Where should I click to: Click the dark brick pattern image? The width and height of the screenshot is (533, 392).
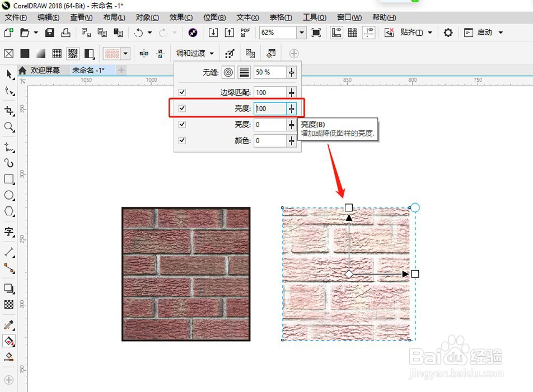click(186, 274)
